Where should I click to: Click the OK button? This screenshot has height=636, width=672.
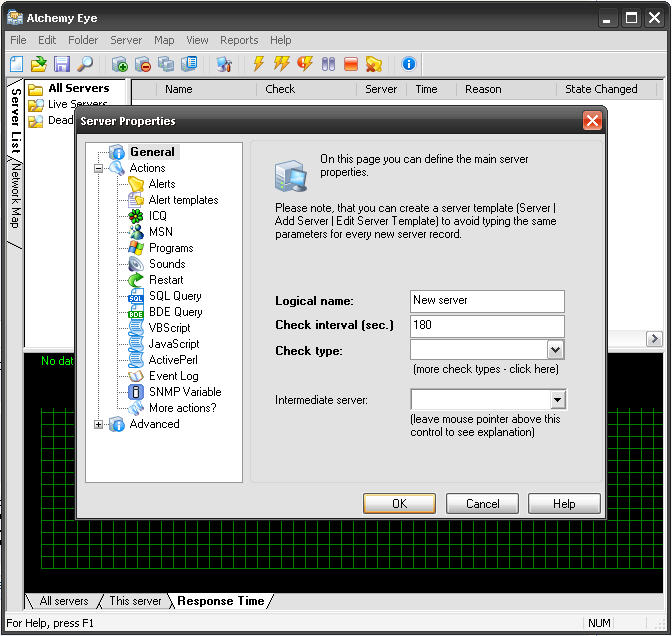pyautogui.click(x=399, y=503)
